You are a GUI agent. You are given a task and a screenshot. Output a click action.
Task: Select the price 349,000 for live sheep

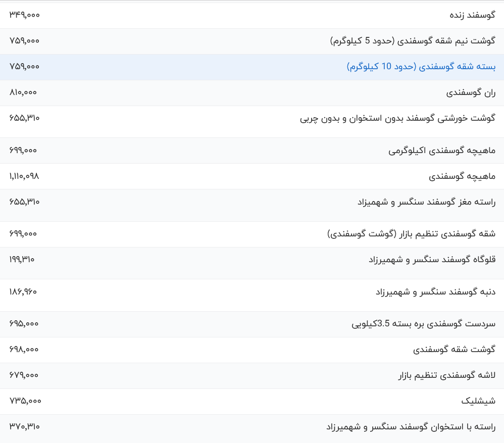(x=24, y=15)
